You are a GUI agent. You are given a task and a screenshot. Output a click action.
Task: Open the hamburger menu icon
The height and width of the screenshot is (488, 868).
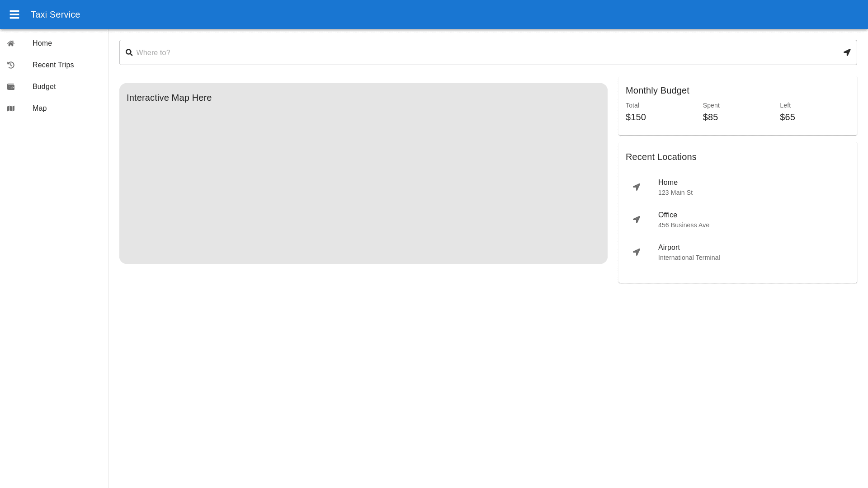coord(14,14)
